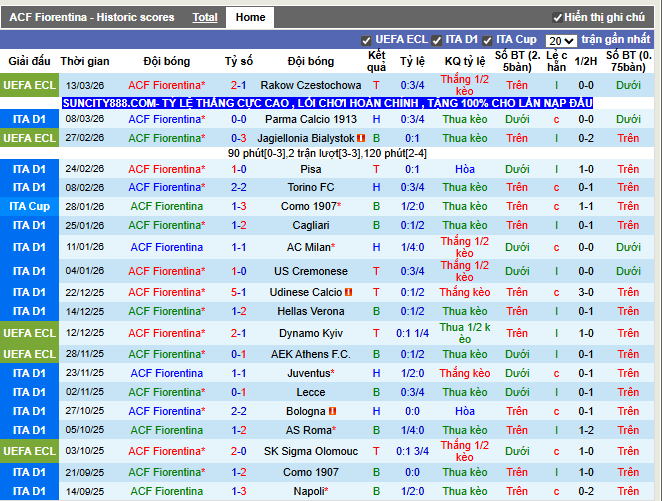662x501 pixels.
Task: Open the Rakow Czestochowa team link
Action: (311, 86)
